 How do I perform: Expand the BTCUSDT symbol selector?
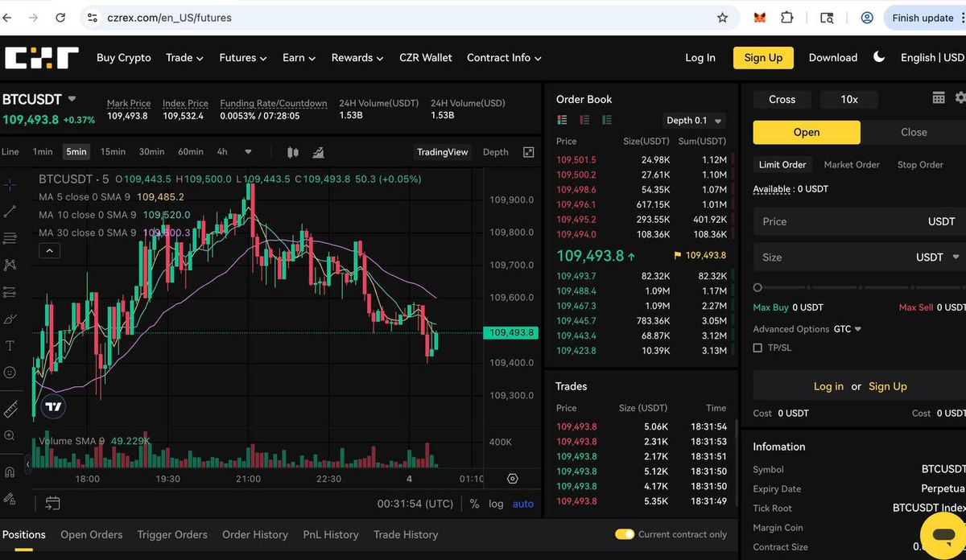(72, 99)
